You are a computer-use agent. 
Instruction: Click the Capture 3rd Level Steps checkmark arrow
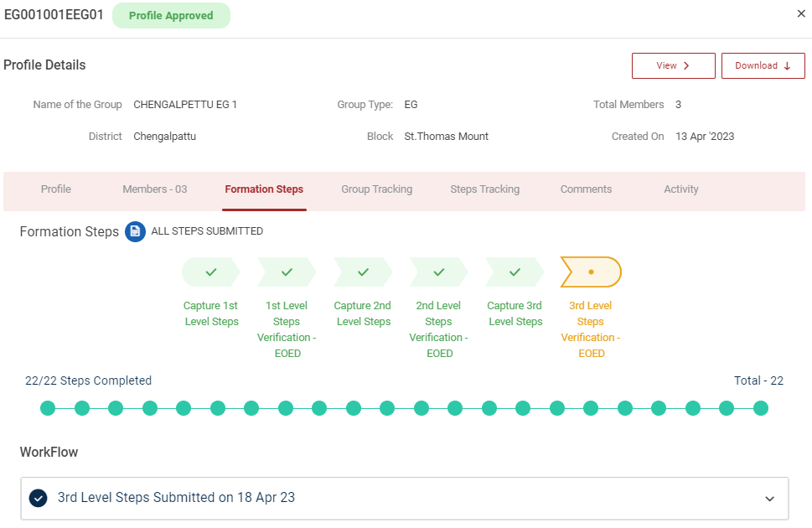pyautogui.click(x=515, y=272)
